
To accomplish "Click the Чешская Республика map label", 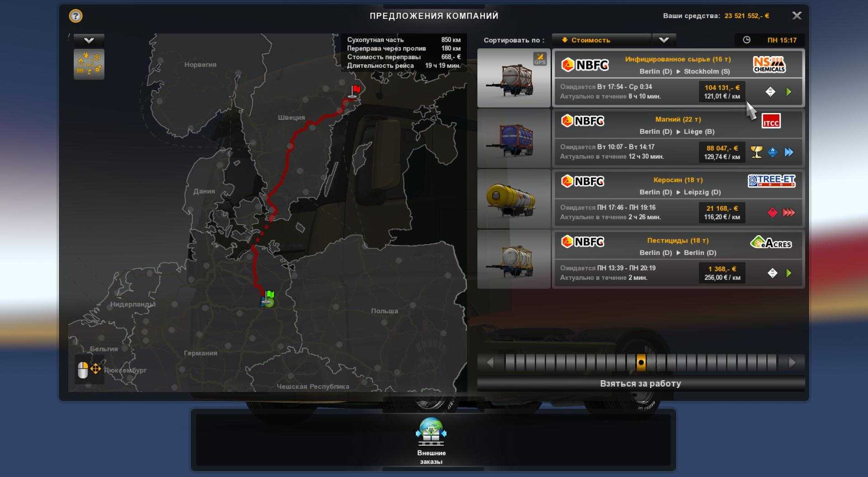I will coord(313,387).
